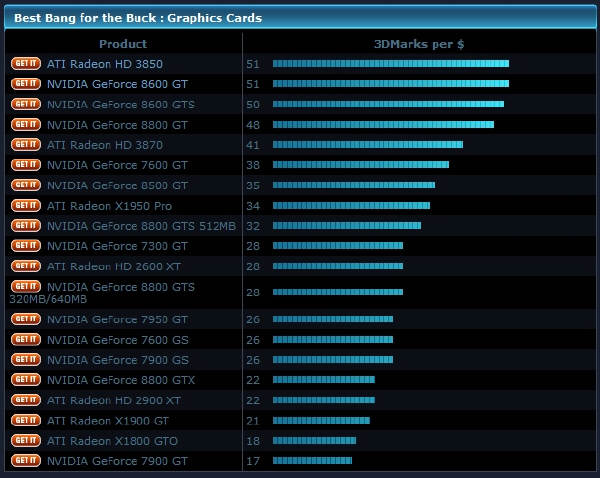The image size is (600, 478).
Task: Click GET IT button for ATI Radeon HD 3870
Action: tap(26, 144)
